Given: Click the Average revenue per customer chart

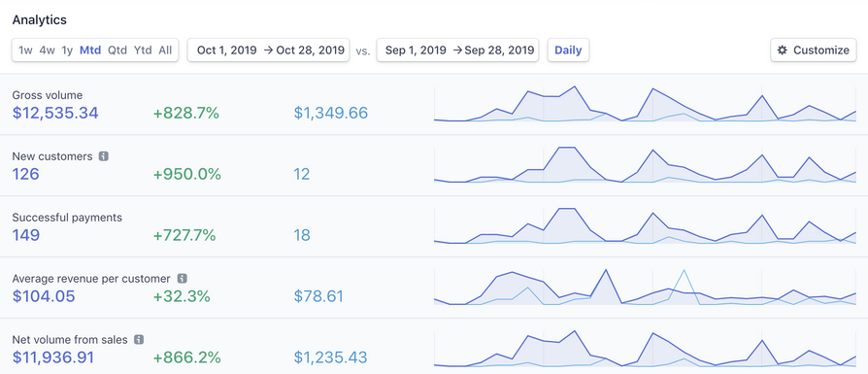Looking at the screenshot, I should [x=645, y=287].
